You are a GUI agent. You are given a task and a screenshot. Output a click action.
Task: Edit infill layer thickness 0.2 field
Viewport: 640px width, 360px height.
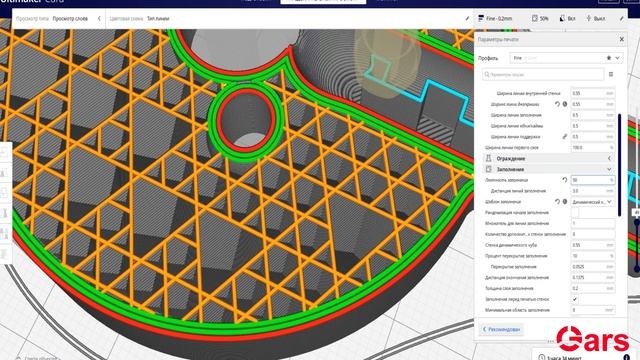pyautogui.click(x=593, y=288)
